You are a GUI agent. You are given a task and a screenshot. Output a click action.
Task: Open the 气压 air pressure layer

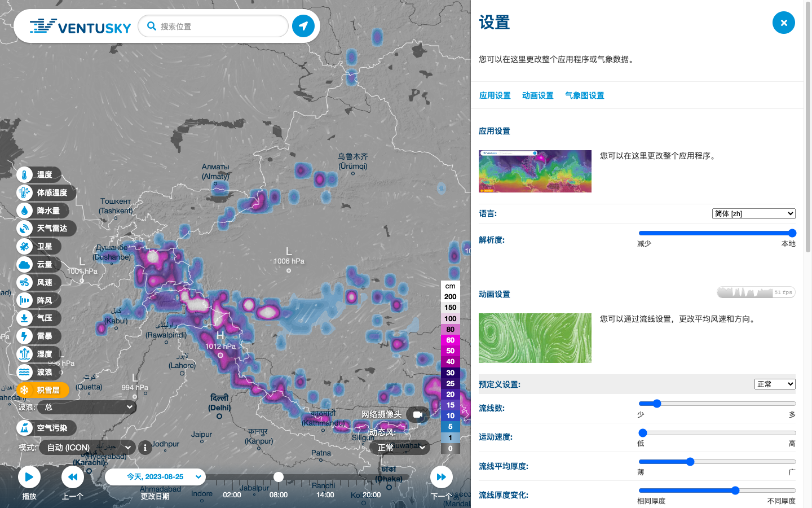(x=38, y=318)
